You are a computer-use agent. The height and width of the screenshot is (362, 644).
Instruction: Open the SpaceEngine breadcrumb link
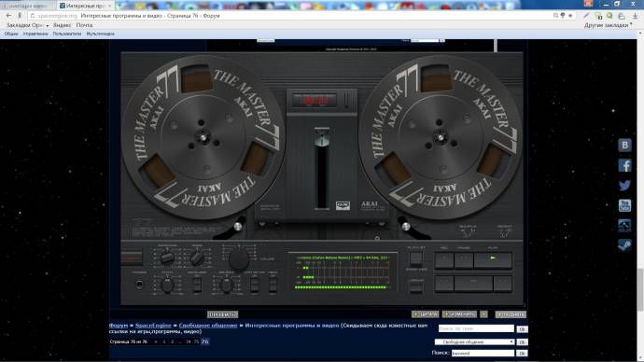pyautogui.click(x=153, y=326)
